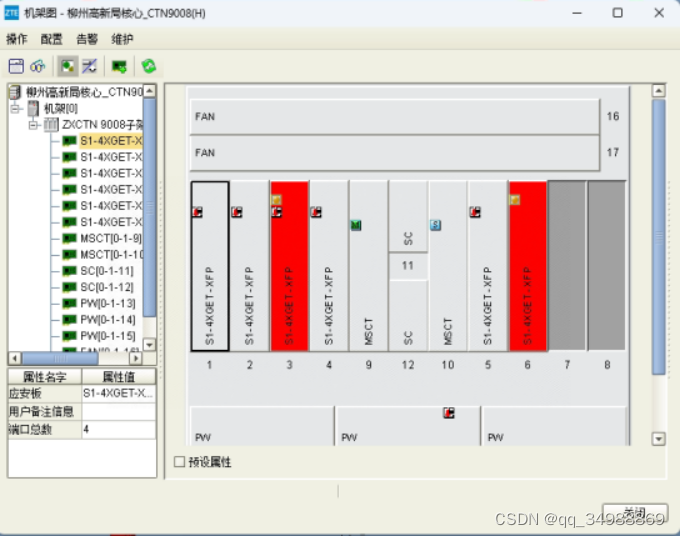Select the red alarmed board in slot 6
Viewport: 680px width, 537px height.
coord(527,266)
